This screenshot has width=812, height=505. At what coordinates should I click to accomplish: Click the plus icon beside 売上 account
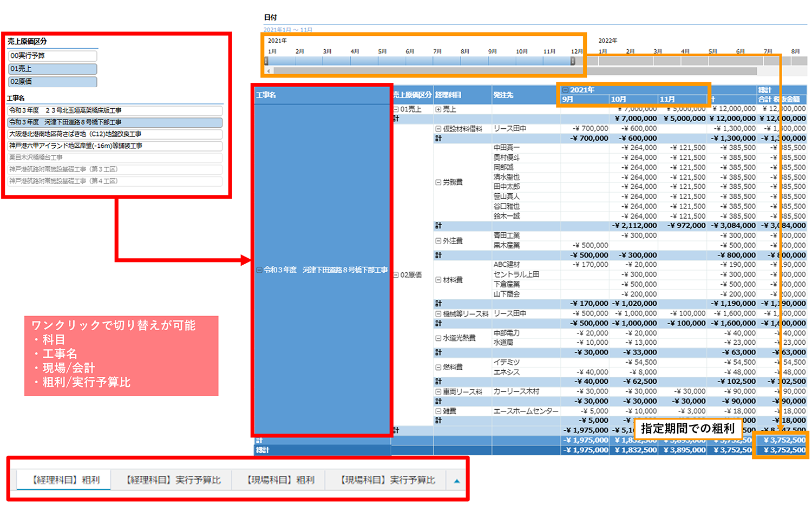coord(438,109)
